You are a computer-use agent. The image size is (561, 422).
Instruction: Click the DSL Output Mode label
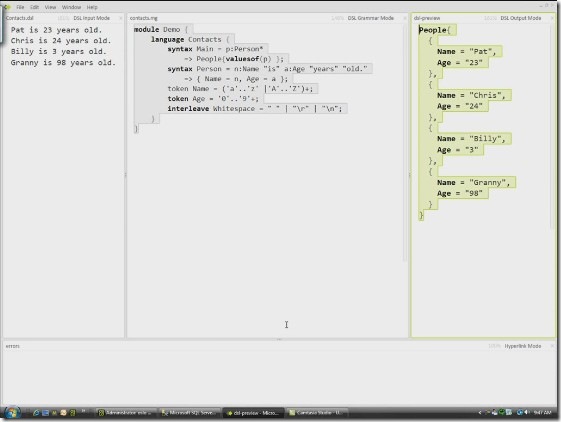tap(521, 18)
